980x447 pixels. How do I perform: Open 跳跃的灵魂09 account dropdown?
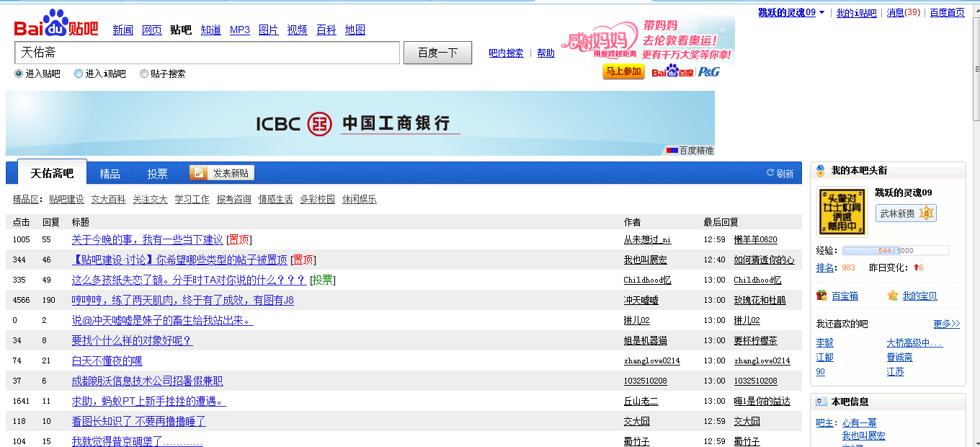click(791, 12)
